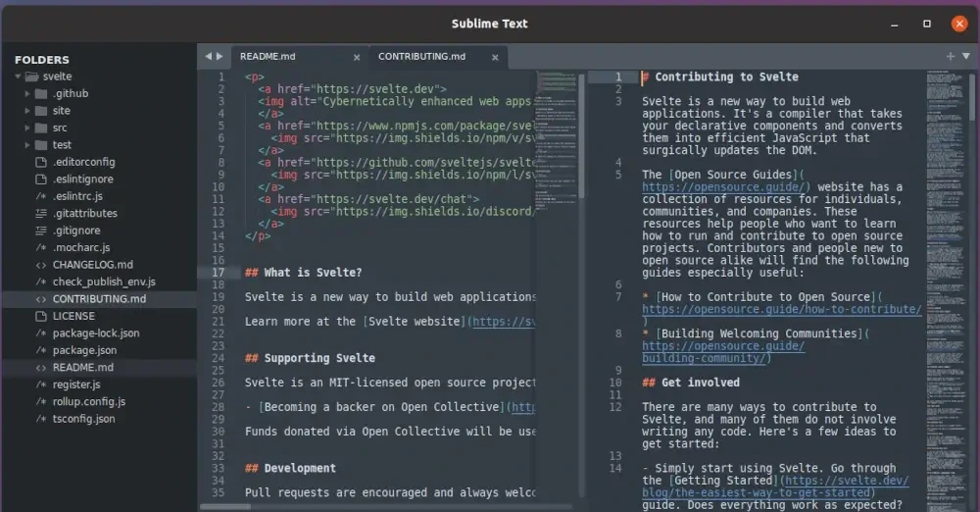This screenshot has height=512, width=980.
Task: Click the tsconfig.json file icon
Action: [41, 419]
